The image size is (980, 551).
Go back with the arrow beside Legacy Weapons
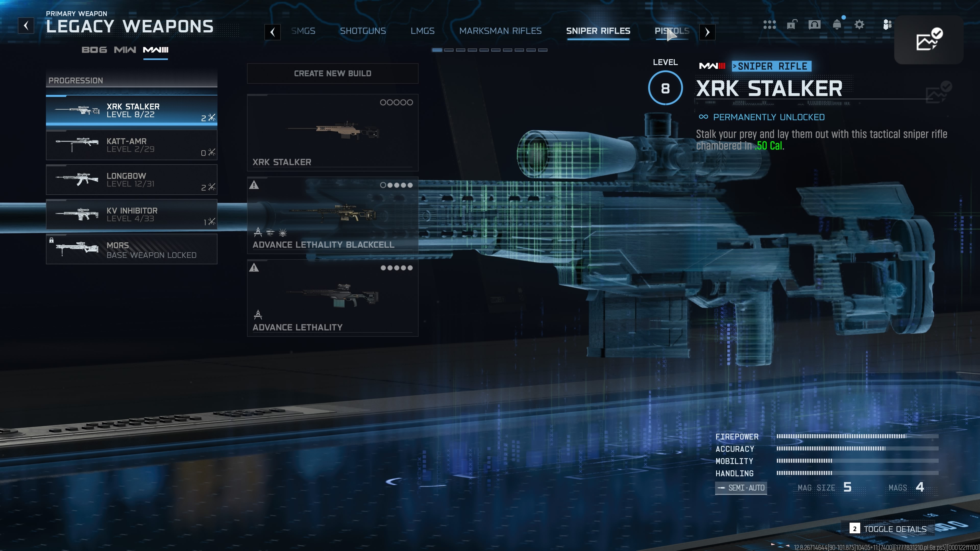(x=26, y=26)
